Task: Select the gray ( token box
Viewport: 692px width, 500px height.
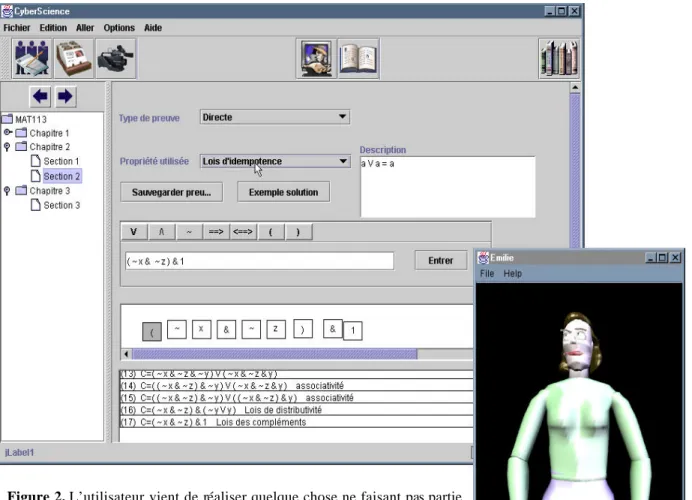Action: point(152,331)
